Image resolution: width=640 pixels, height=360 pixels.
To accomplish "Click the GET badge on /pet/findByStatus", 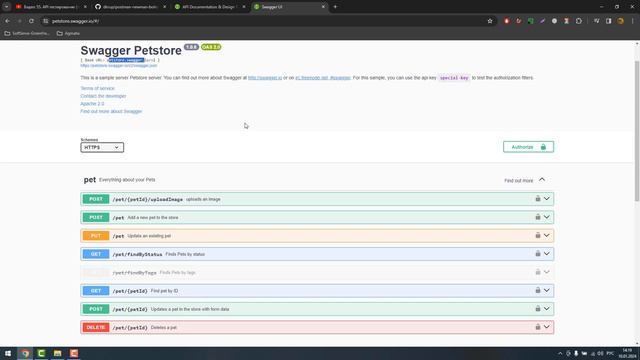I will 96,254.
